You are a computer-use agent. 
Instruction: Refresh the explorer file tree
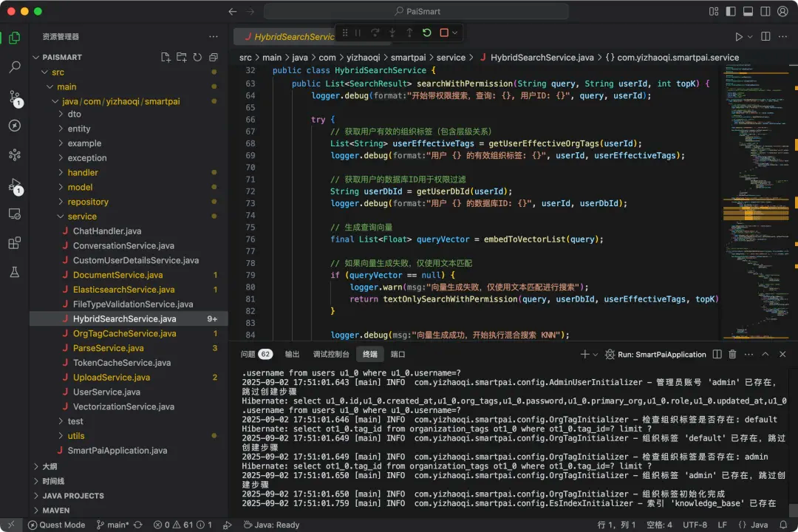pyautogui.click(x=197, y=57)
